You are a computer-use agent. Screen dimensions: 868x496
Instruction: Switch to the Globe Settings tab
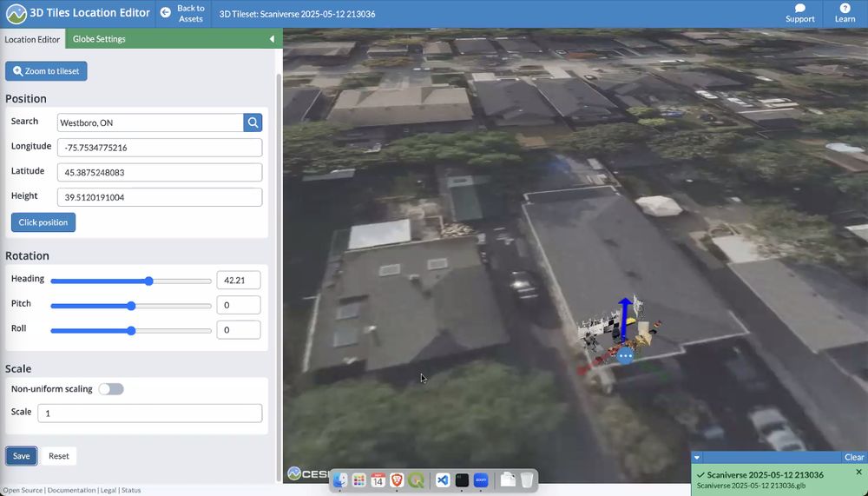coord(99,39)
